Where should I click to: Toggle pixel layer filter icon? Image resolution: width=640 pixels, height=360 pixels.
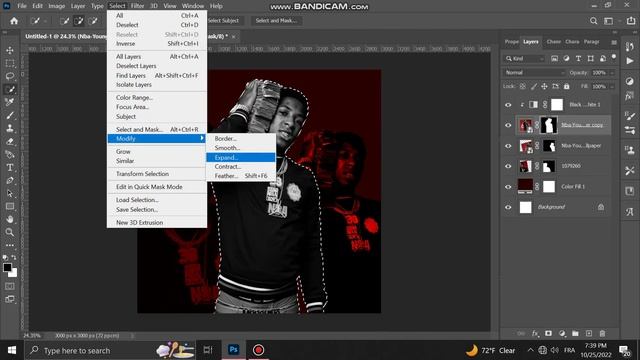(x=554, y=59)
